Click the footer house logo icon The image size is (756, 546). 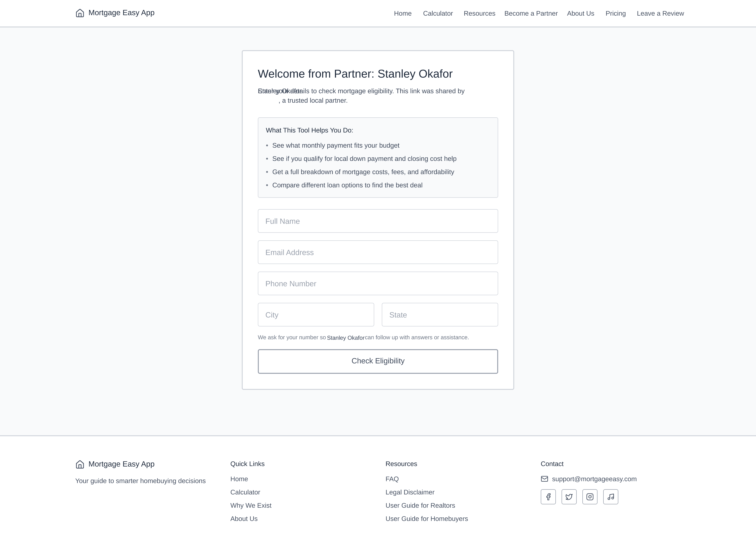(x=80, y=464)
